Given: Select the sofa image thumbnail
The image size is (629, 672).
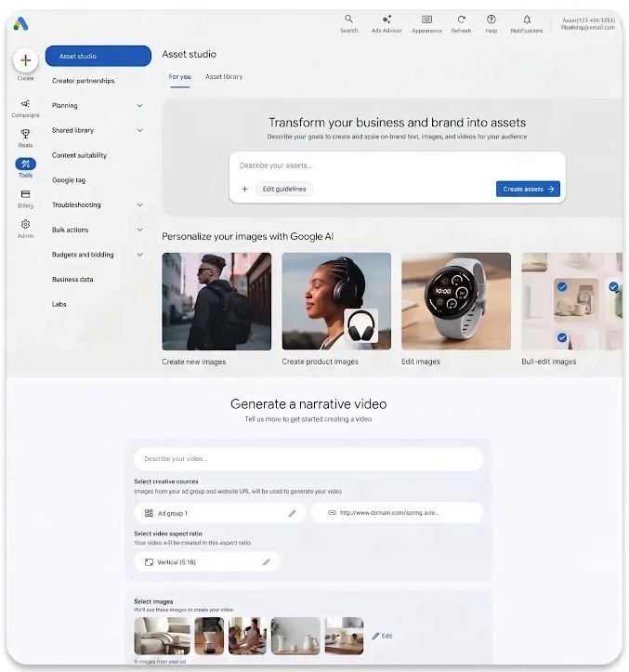Looking at the screenshot, I should [x=162, y=636].
